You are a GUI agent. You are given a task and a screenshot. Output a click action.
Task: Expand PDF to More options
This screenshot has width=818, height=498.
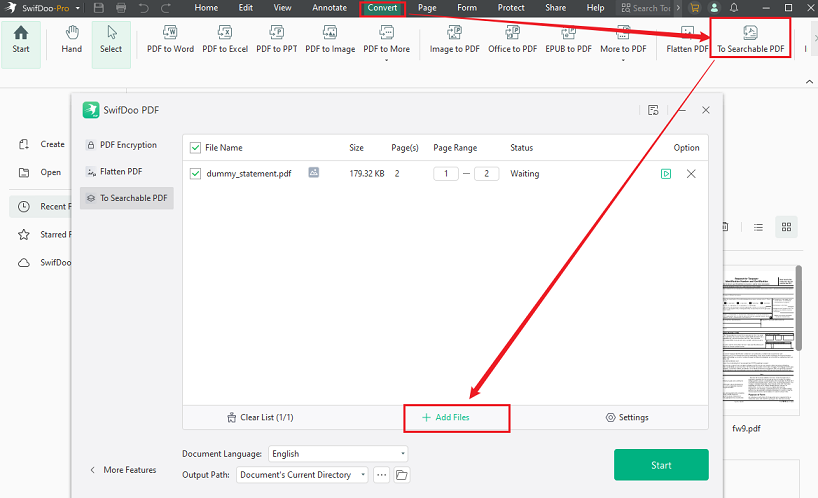(x=387, y=43)
